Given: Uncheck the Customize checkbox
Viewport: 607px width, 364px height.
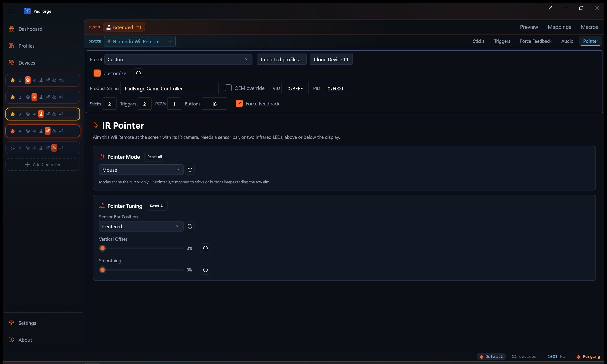Looking at the screenshot, I should coord(97,73).
